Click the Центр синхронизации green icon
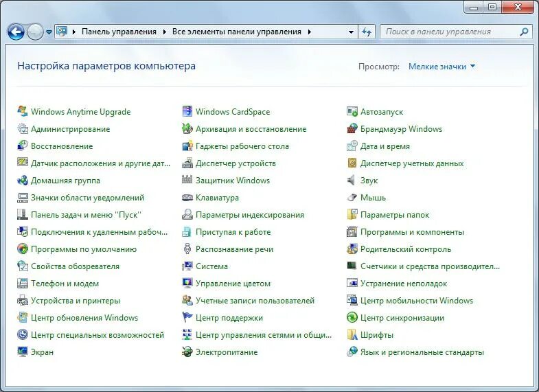This screenshot has width=539, height=392. 352,317
